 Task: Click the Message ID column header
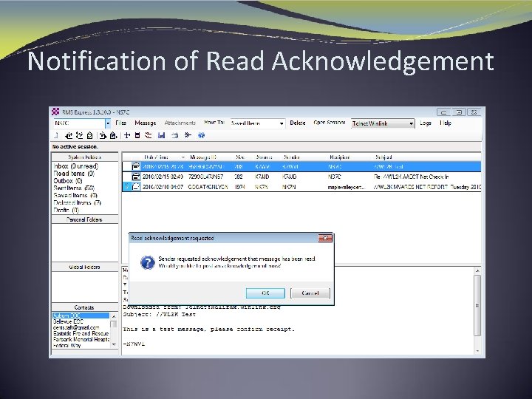click(x=203, y=157)
